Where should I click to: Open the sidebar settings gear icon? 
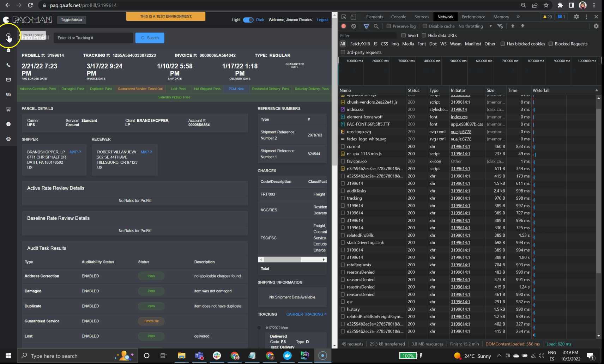click(8, 139)
